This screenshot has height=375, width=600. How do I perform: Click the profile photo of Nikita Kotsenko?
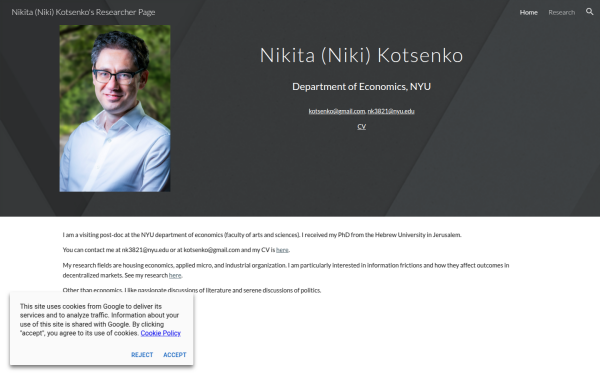point(115,108)
